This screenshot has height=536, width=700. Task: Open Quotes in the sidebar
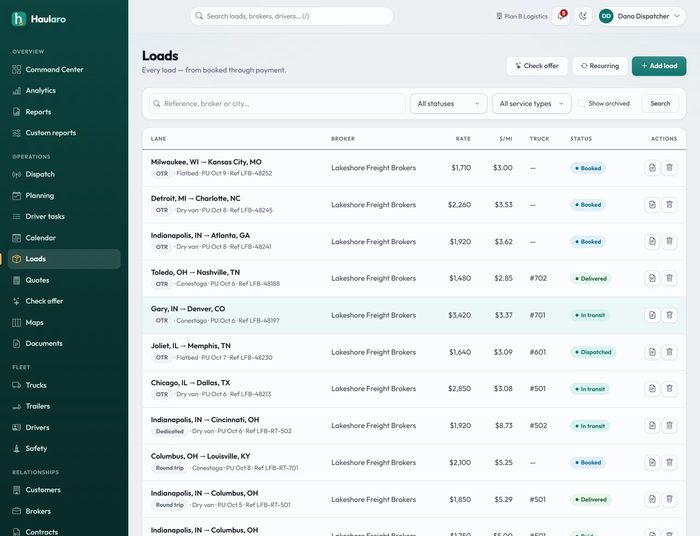64,280
